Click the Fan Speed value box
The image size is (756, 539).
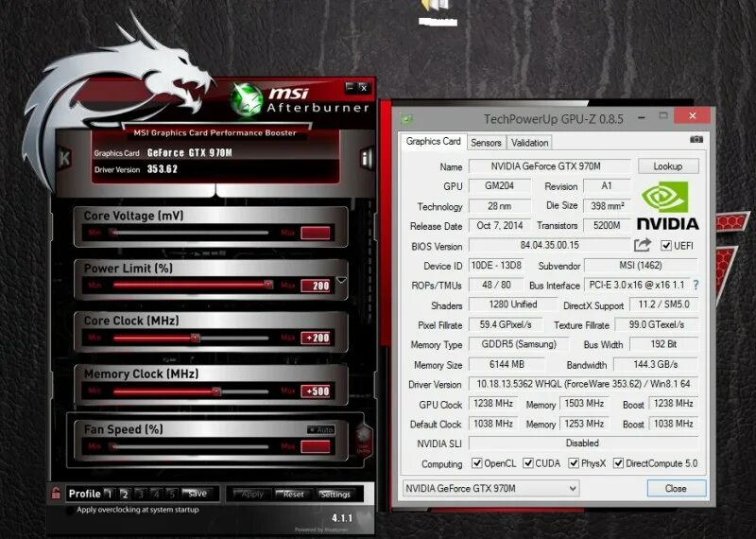tap(316, 446)
